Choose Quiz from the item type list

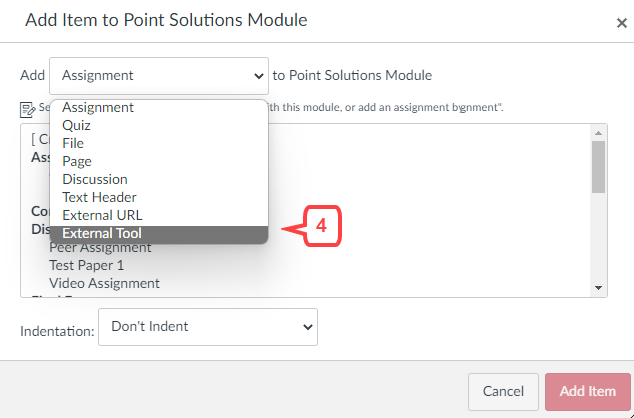point(76,125)
